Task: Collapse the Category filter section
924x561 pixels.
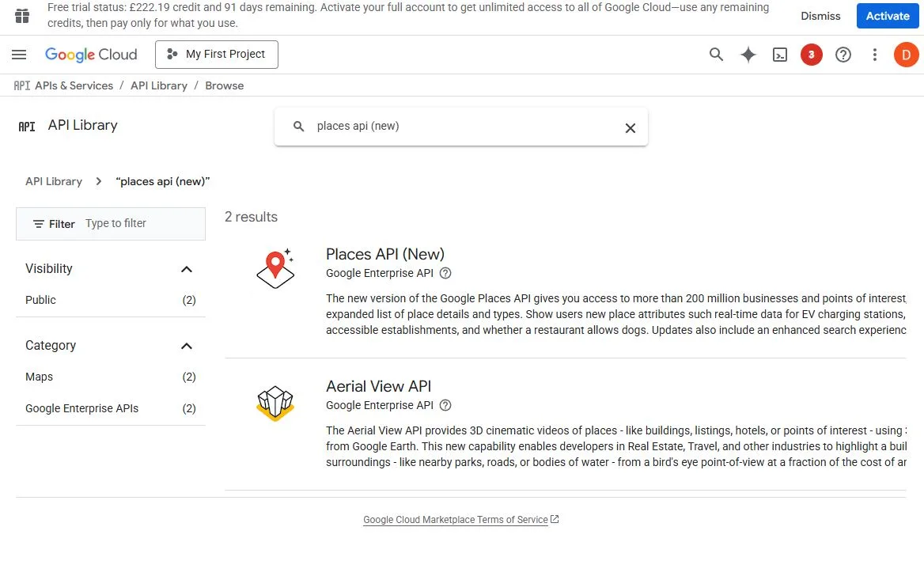Action: coord(187,346)
